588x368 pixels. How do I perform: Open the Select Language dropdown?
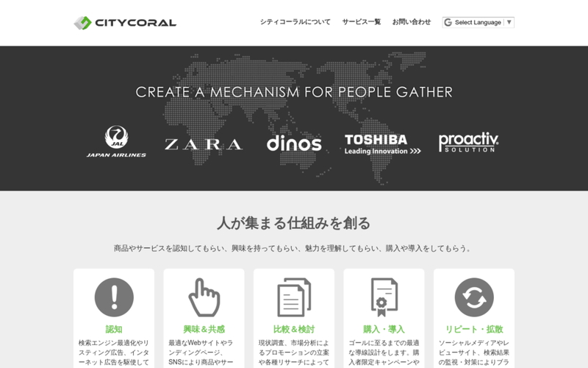(478, 23)
